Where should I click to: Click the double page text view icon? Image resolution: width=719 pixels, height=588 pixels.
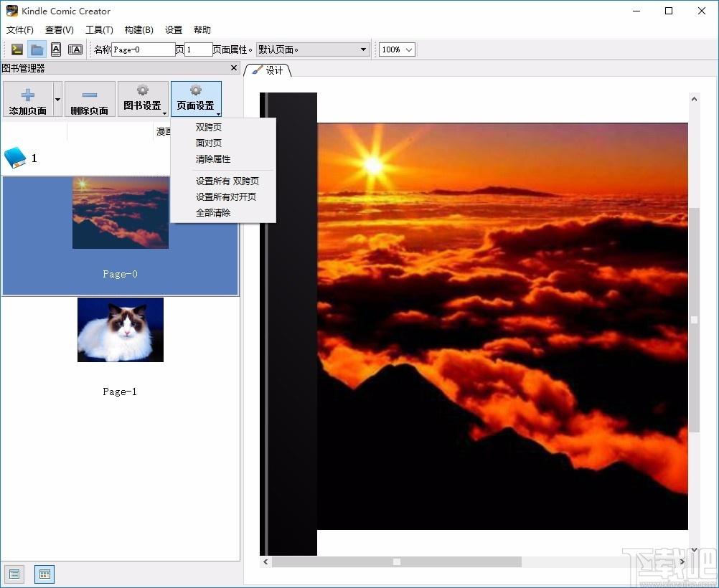[x=75, y=49]
